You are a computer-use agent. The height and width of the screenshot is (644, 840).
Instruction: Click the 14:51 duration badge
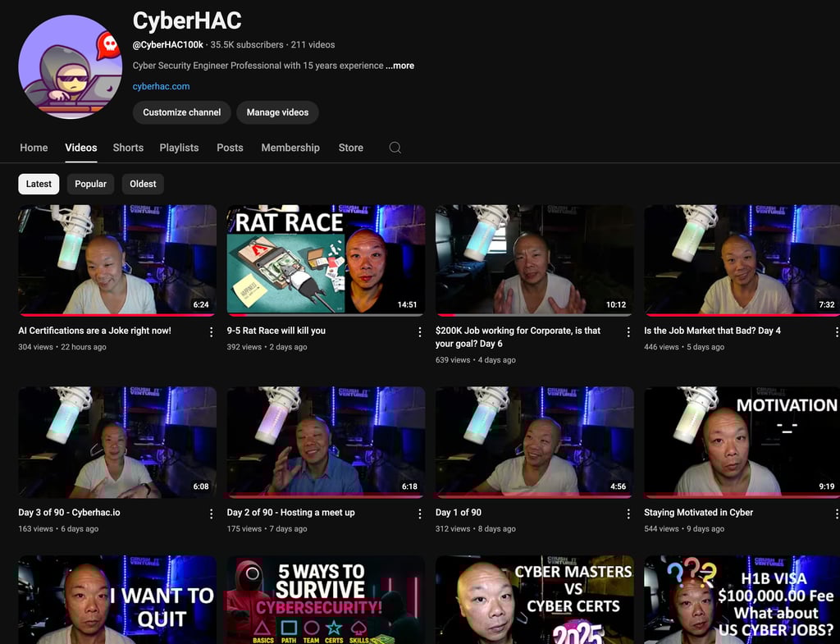click(407, 304)
